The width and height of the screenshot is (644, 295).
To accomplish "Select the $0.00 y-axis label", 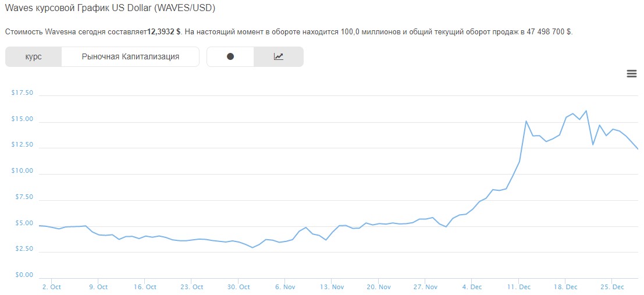I will [24, 275].
